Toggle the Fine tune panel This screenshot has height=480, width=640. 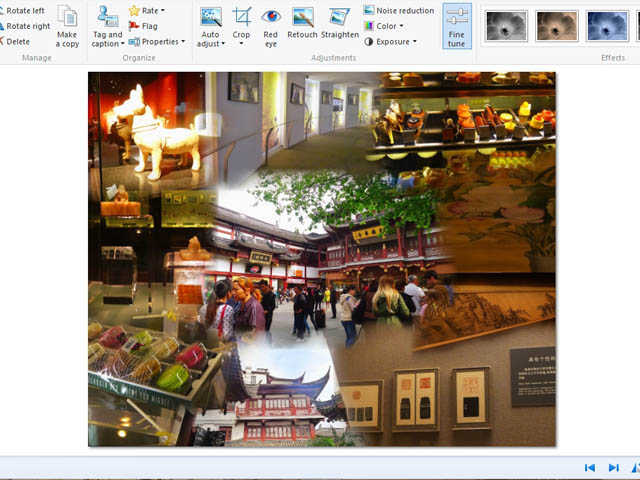pos(457,27)
